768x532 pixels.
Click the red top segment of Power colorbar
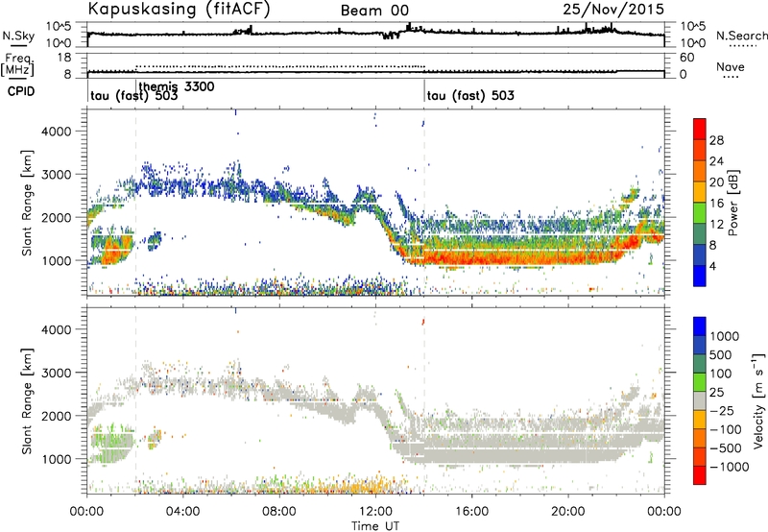point(700,129)
